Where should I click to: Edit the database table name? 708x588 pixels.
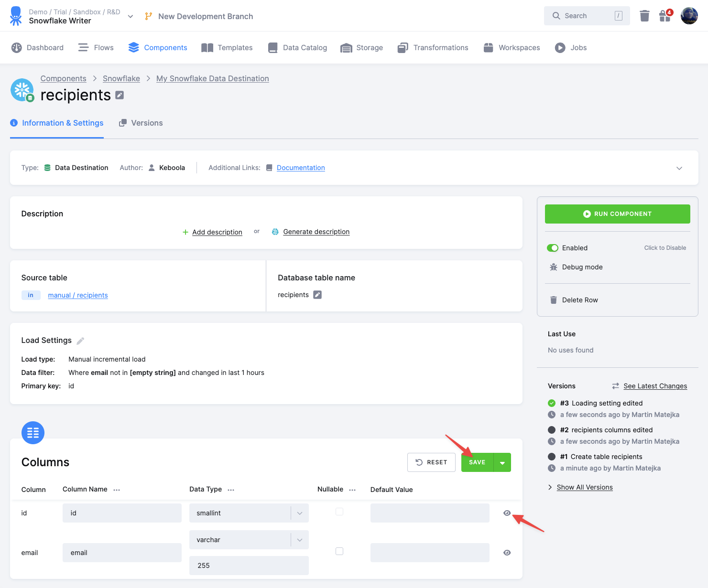point(317,295)
